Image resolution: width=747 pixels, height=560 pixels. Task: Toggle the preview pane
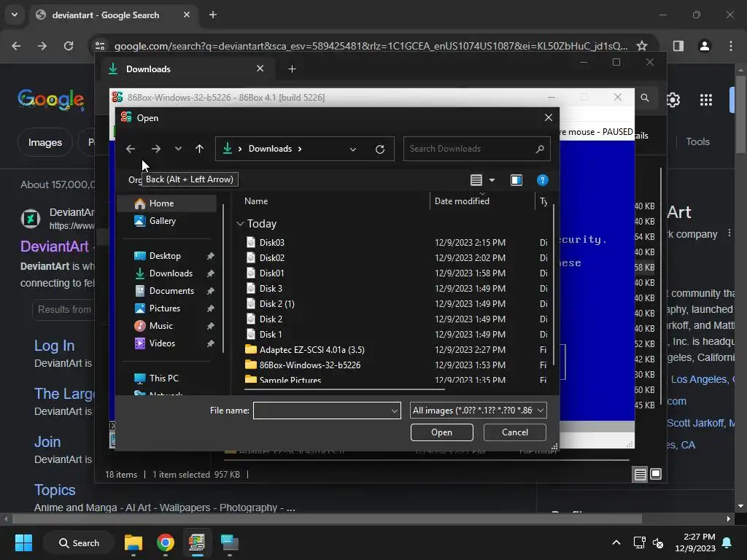tap(516, 180)
